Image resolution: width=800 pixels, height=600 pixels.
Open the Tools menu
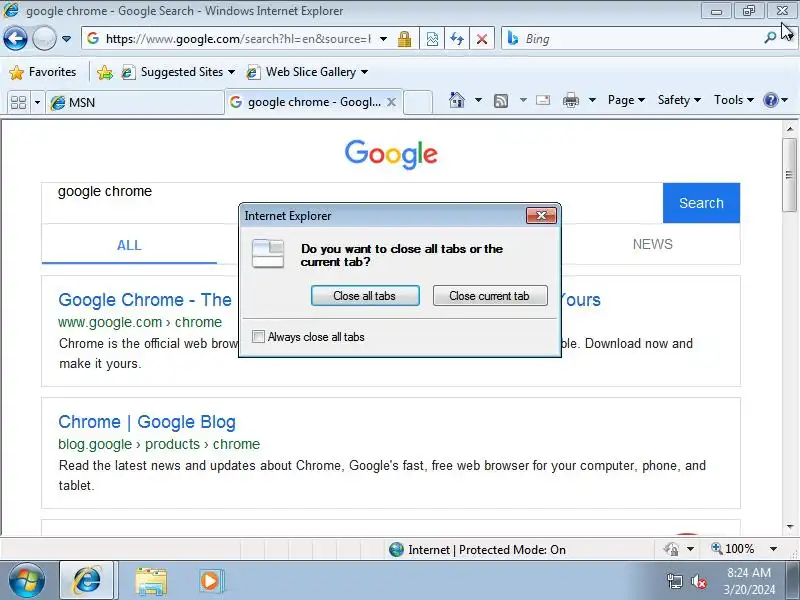734,100
